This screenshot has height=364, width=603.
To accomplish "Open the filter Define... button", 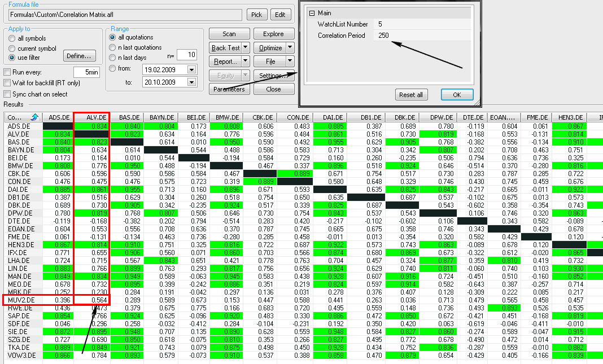I will pyautogui.click(x=79, y=56).
